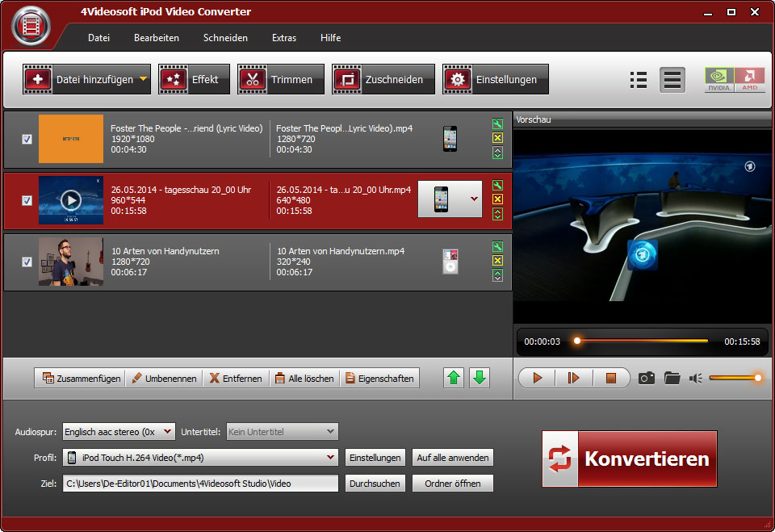Uncheck the 10 Arten von Handynutzern checkbox
The image size is (775, 532).
[x=27, y=262]
